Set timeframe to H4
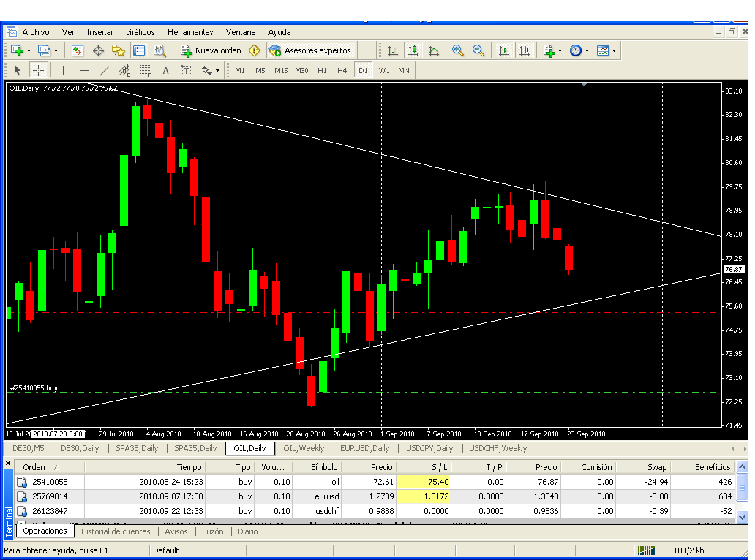This screenshot has width=755, height=560. pos(342,71)
